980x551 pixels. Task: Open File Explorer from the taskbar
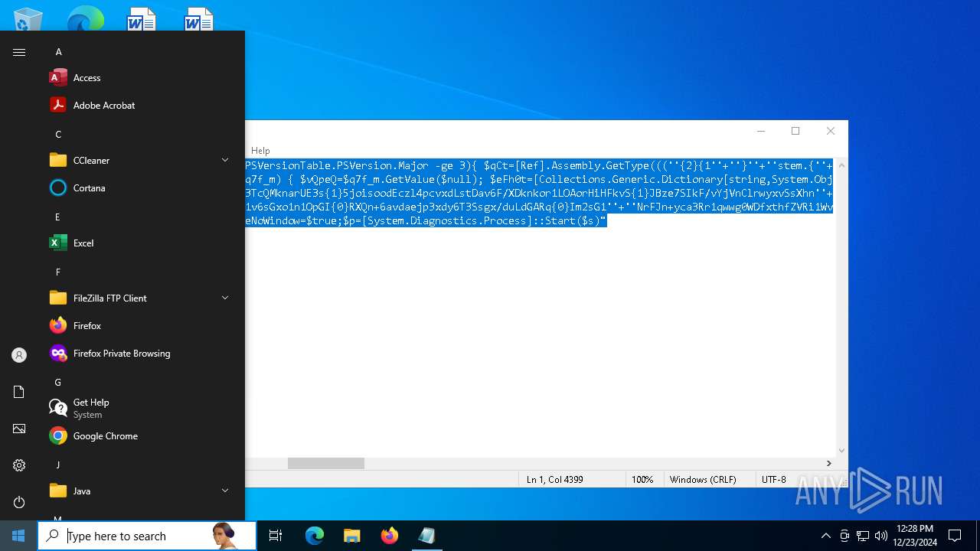351,536
